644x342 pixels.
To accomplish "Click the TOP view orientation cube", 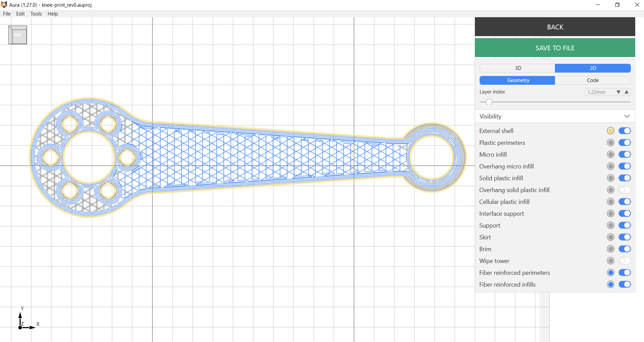I will 18,35.
